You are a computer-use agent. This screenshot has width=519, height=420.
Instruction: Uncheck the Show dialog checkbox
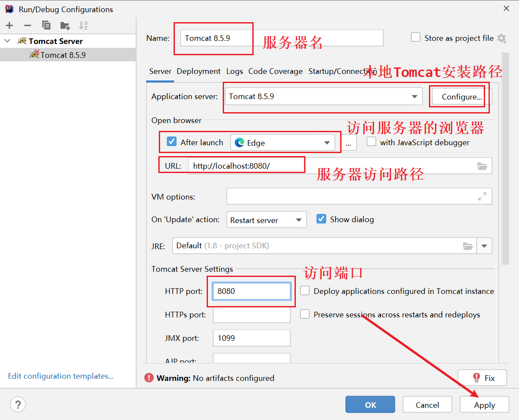click(321, 219)
